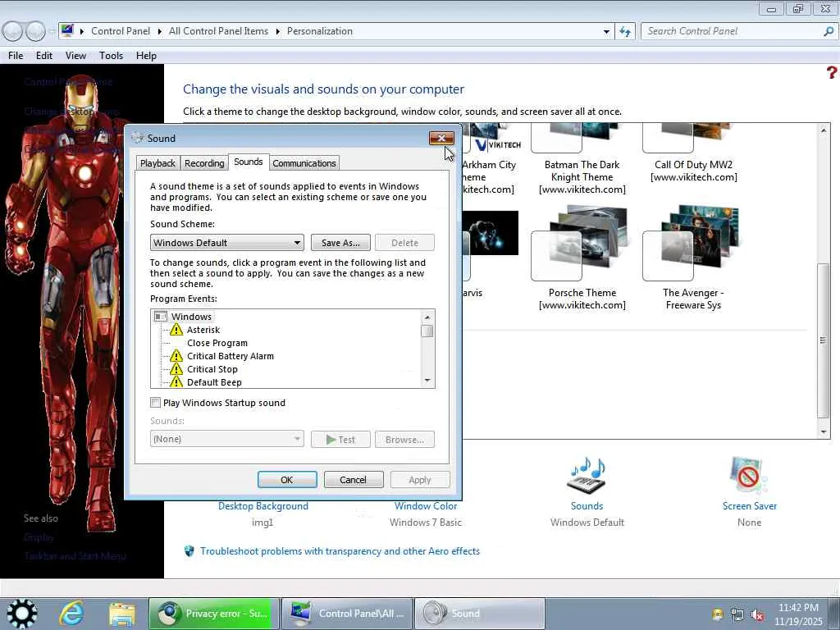Screen dimensions: 840x630
Task: Open the file explorer taskbar icon
Action: click(122, 614)
